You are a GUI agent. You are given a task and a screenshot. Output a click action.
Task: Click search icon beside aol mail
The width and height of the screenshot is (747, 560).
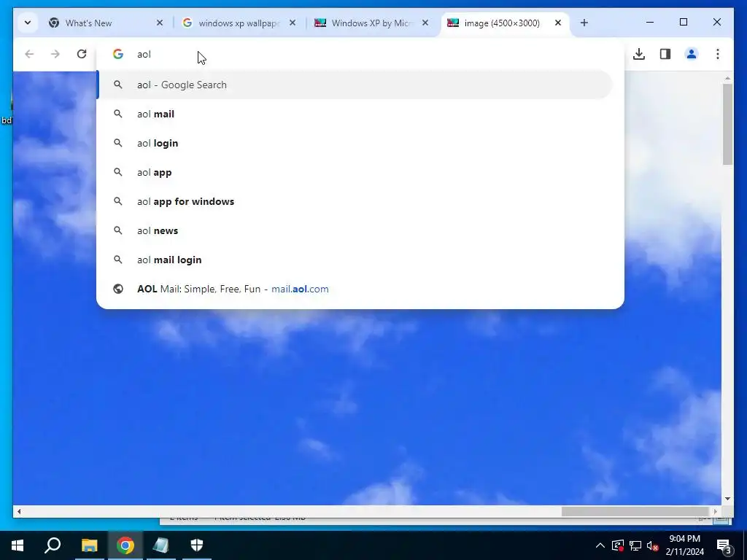(x=118, y=114)
